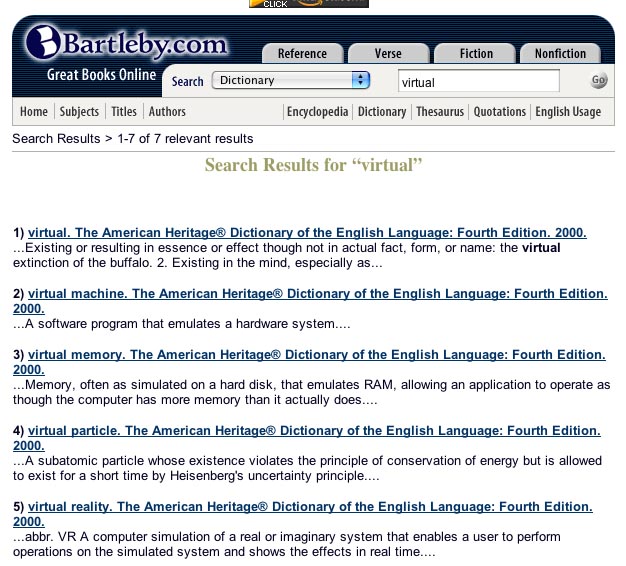Screen dimensions: 626x566
Task: Open the English Usage navigation link
Action: (568, 111)
